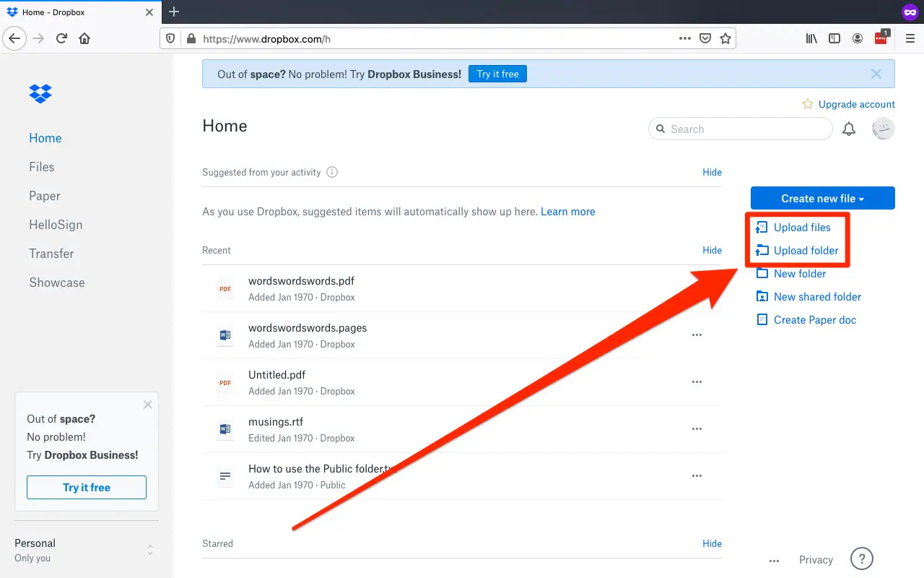Open Paper in the sidebar
The height and width of the screenshot is (578, 924).
click(45, 196)
